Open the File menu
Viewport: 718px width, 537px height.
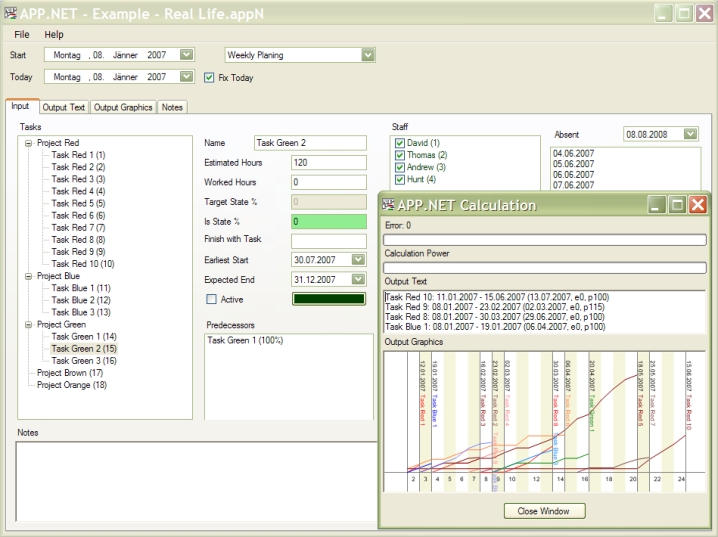[22, 34]
